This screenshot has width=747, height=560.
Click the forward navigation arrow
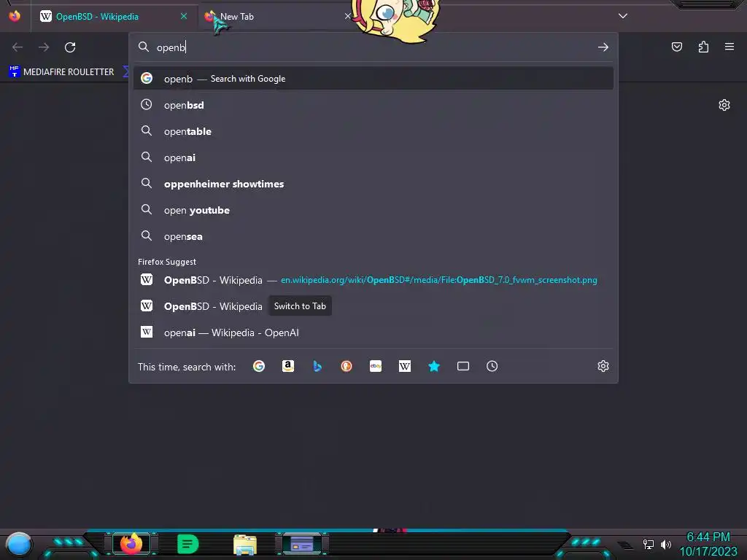pyautogui.click(x=44, y=47)
